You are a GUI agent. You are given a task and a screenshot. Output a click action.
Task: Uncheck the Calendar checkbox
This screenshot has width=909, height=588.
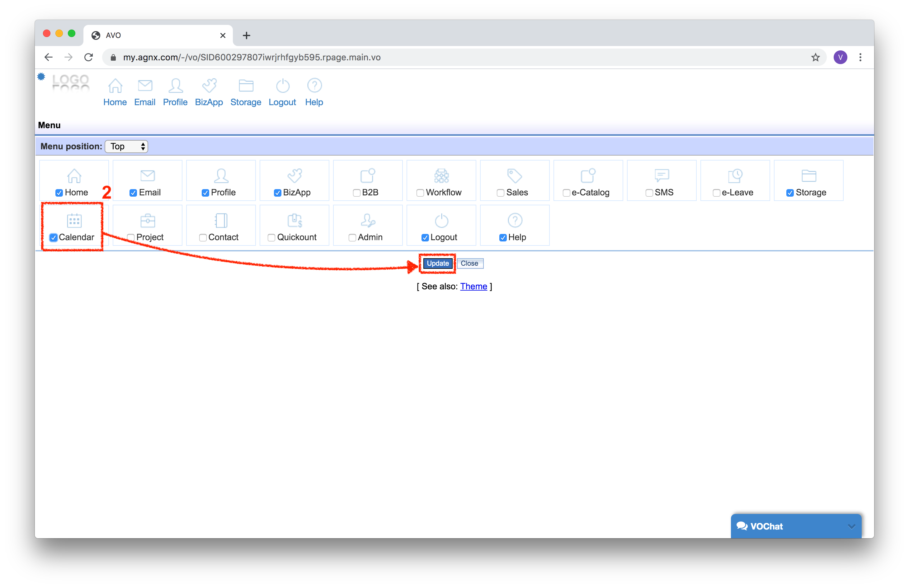(x=54, y=237)
